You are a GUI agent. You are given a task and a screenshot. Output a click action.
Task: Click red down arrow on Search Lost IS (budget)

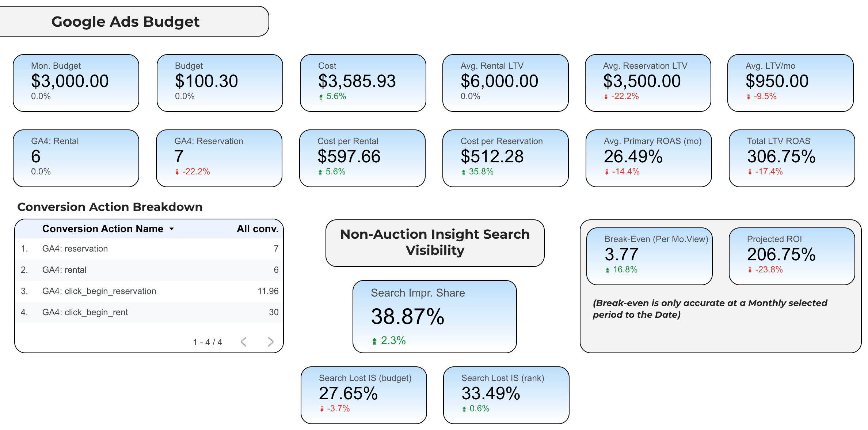pos(321,409)
